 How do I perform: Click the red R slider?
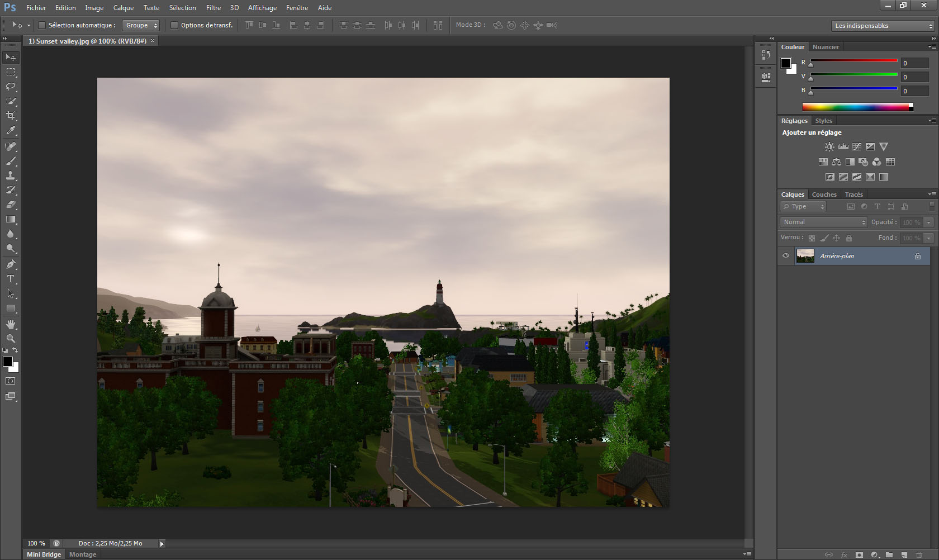click(854, 60)
